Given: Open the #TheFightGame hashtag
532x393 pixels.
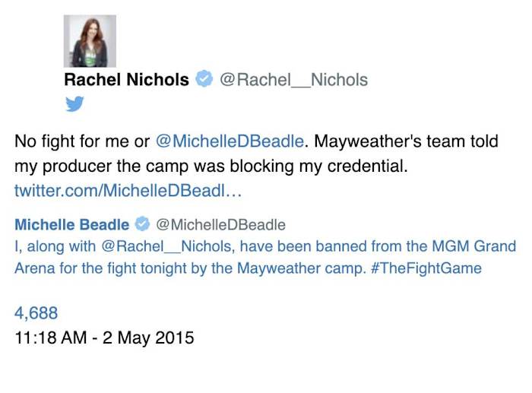Looking at the screenshot, I should click(x=434, y=268).
